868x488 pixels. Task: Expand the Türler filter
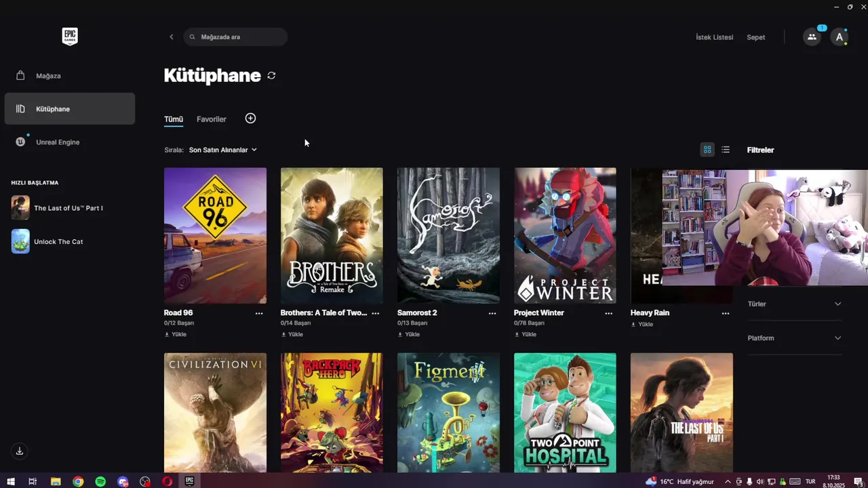coord(794,304)
